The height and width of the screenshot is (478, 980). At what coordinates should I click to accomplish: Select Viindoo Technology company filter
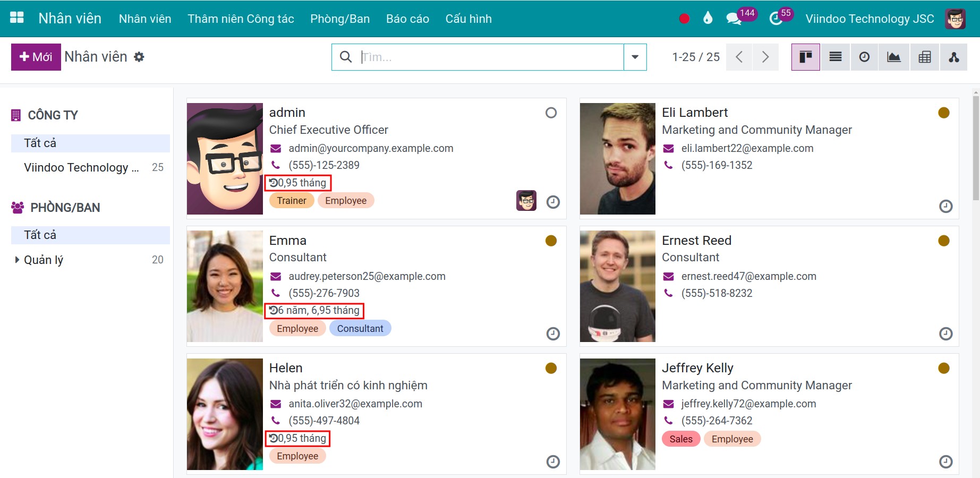90,167
